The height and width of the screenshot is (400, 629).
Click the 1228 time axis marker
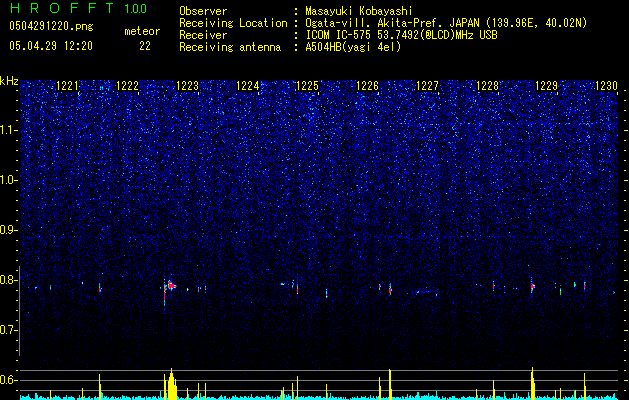coord(487,86)
